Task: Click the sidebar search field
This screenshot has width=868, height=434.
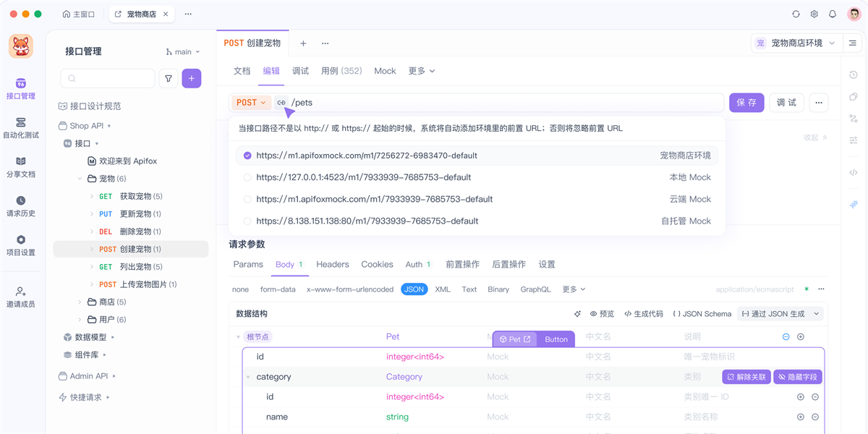Action: point(108,78)
